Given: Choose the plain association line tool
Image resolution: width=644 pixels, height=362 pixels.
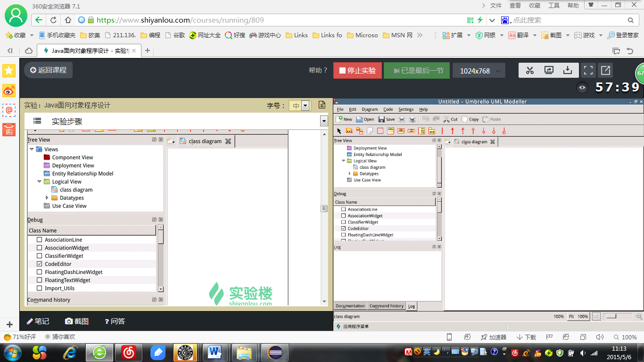Looking at the screenshot, I should coord(442,131).
